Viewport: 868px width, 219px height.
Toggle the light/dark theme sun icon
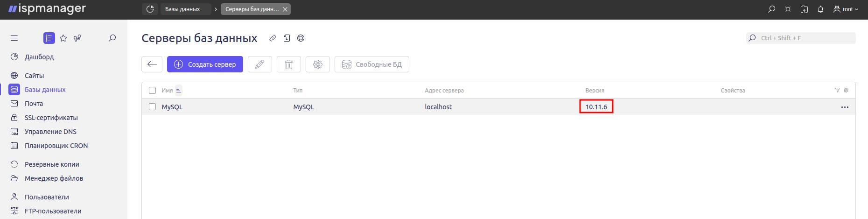tap(788, 9)
